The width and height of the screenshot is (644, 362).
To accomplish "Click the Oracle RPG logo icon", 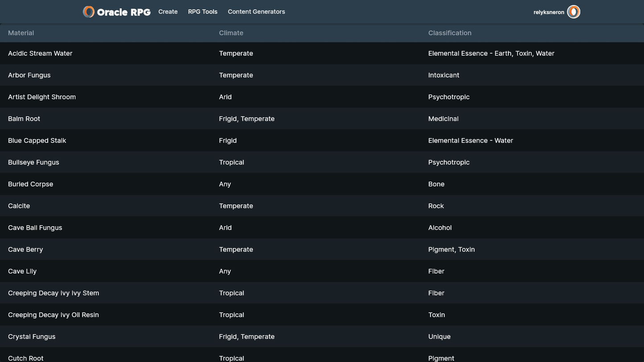I will tap(89, 12).
